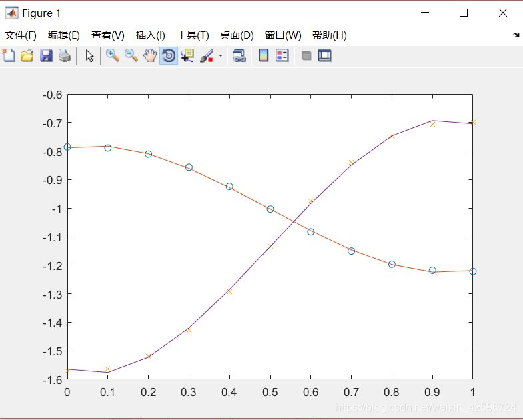Open the 工具(T) menu
The image size is (523, 420).
(193, 35)
